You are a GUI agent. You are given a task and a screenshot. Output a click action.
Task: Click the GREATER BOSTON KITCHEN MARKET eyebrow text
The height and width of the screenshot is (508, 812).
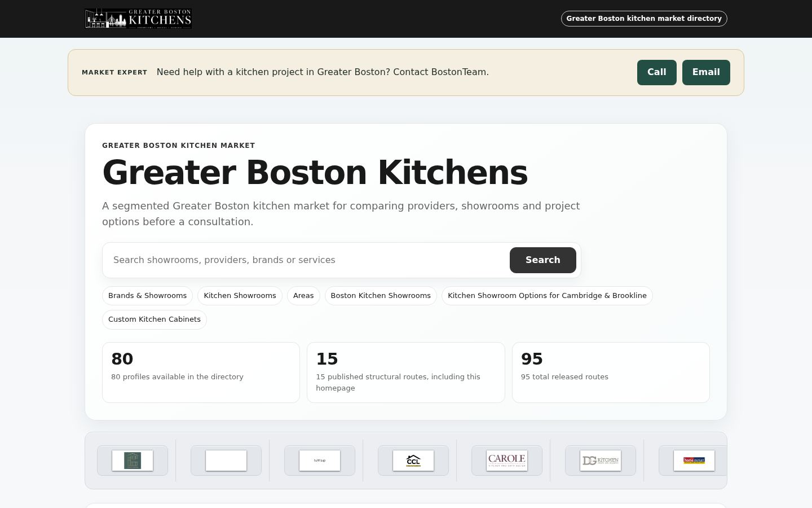[178, 146]
